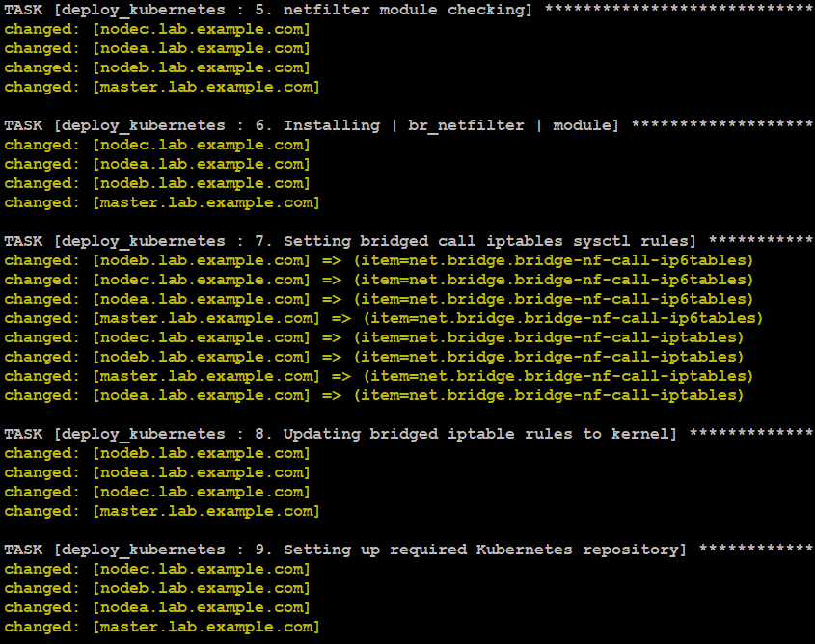Image resolution: width=815 pixels, height=644 pixels.
Task: Select master changed line under task 8
Action: (x=162, y=511)
